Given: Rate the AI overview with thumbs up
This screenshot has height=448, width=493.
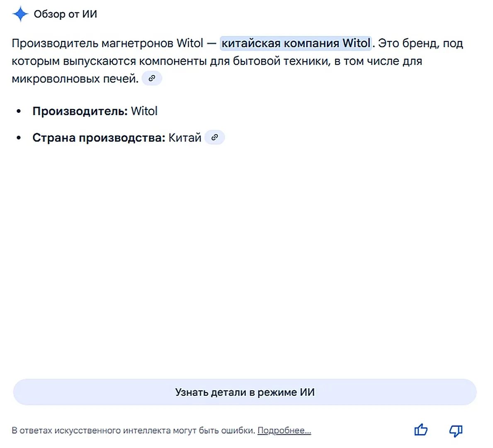Looking at the screenshot, I should click(421, 430).
